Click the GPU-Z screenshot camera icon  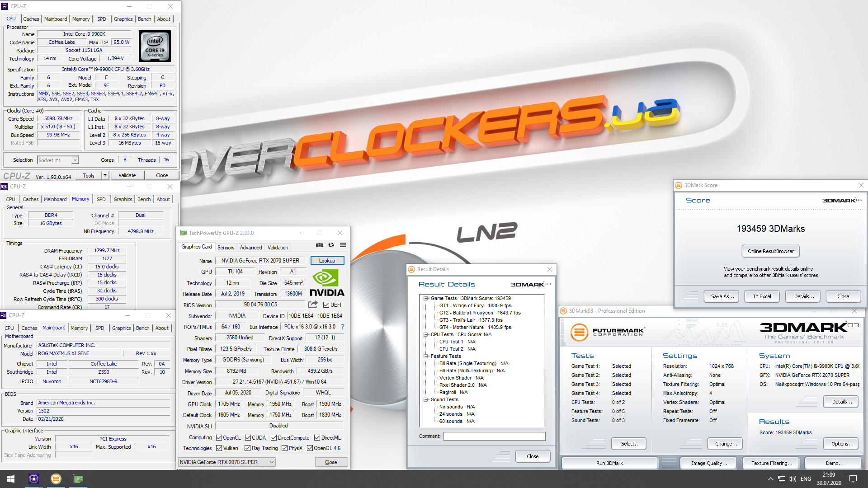[320, 245]
